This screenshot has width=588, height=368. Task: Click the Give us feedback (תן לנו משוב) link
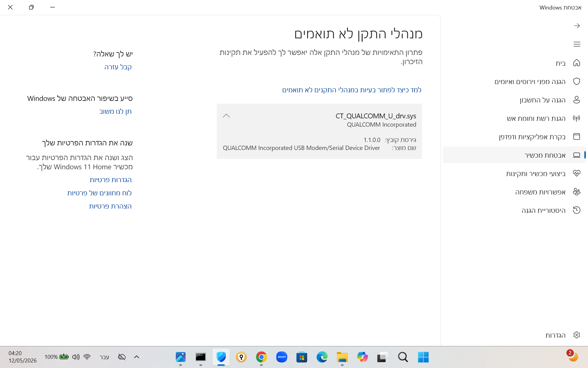coord(115,111)
